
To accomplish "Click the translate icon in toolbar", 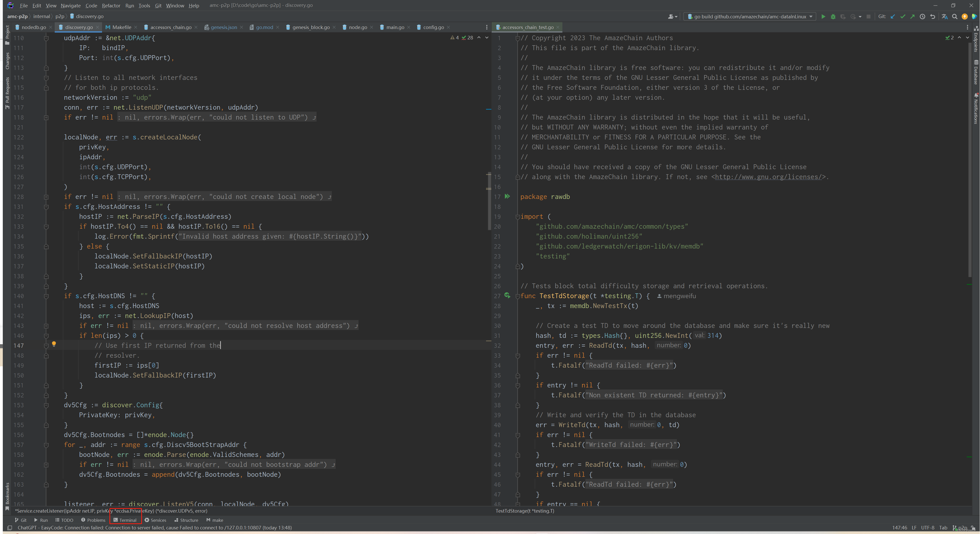I will [944, 17].
